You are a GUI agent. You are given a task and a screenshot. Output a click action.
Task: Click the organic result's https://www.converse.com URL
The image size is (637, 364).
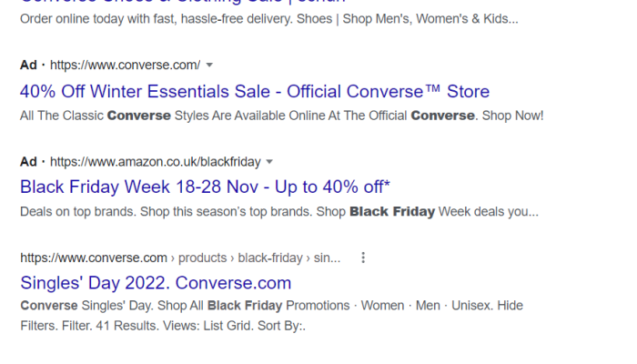94,258
